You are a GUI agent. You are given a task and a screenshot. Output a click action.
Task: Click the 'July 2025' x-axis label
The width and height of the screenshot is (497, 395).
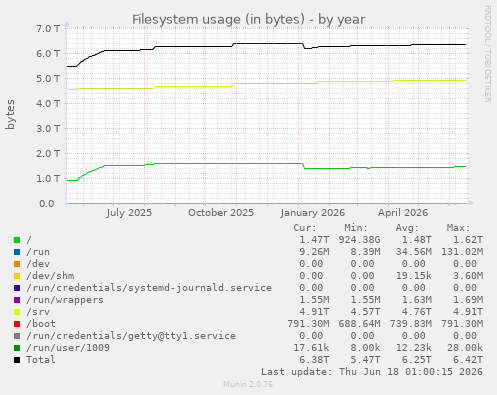129,213
